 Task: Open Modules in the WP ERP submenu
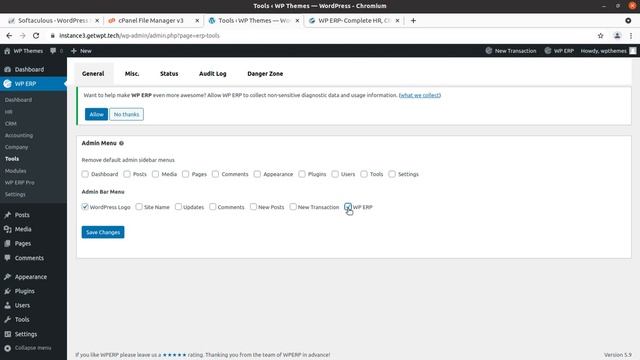tap(16, 171)
